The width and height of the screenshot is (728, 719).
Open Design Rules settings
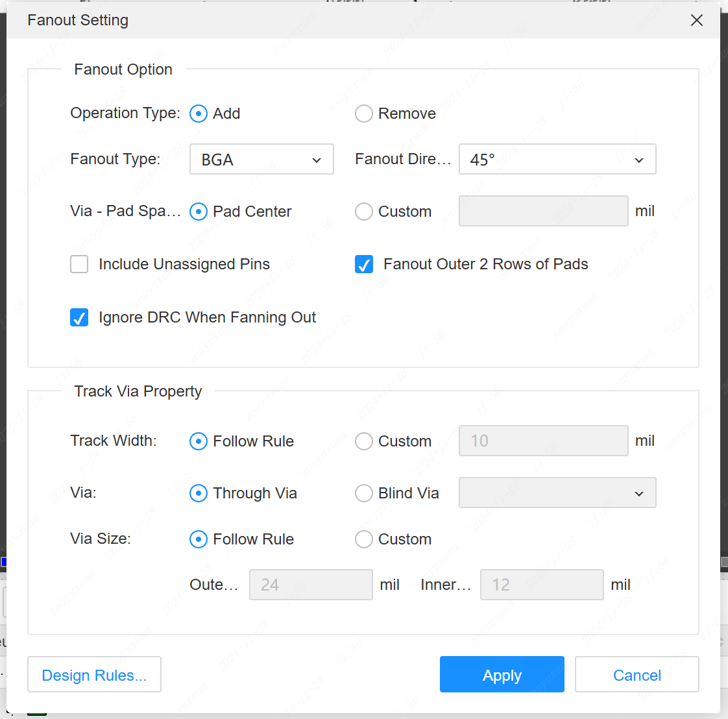pos(94,675)
